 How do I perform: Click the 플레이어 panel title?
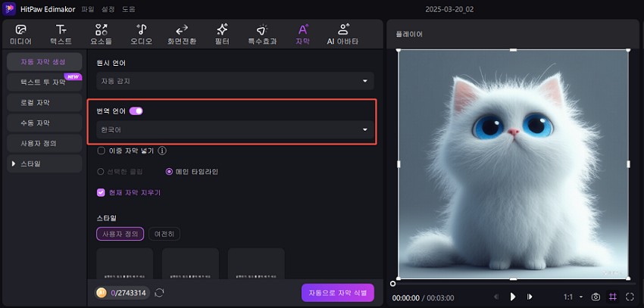coord(409,34)
